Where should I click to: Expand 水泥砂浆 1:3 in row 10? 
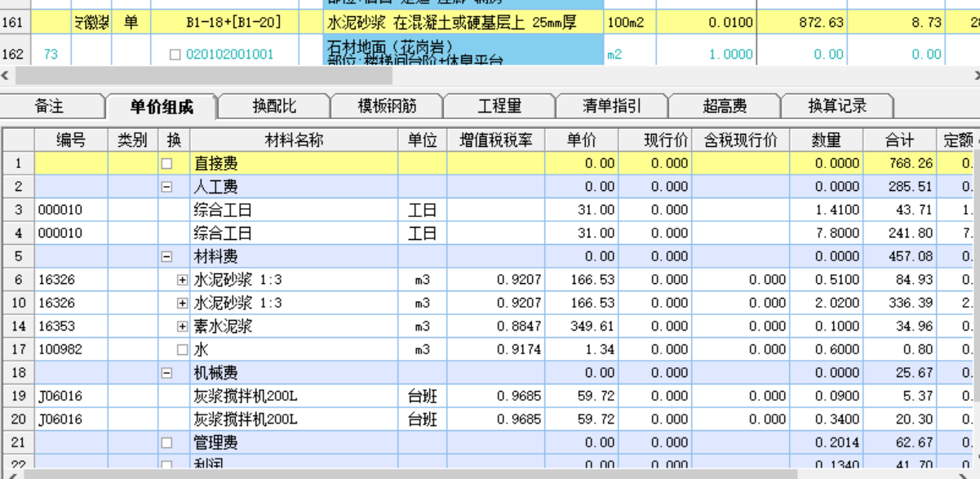(182, 303)
